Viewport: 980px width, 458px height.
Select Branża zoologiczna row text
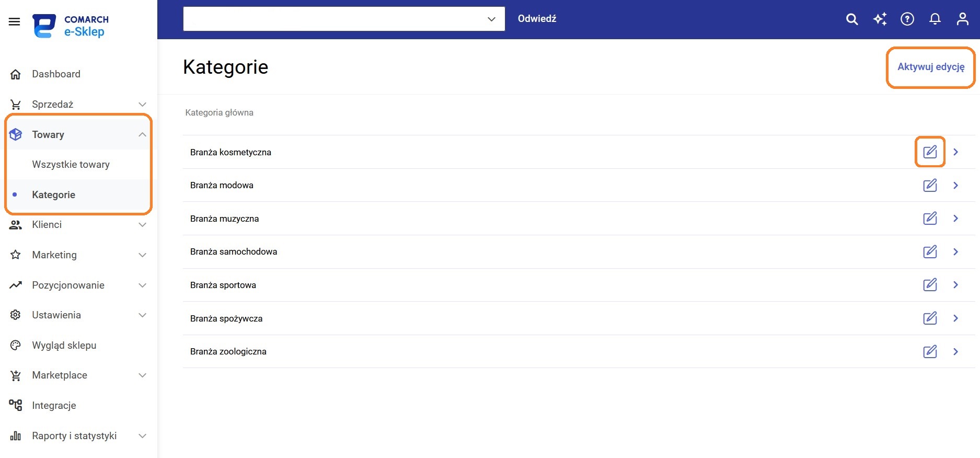pyautogui.click(x=228, y=351)
